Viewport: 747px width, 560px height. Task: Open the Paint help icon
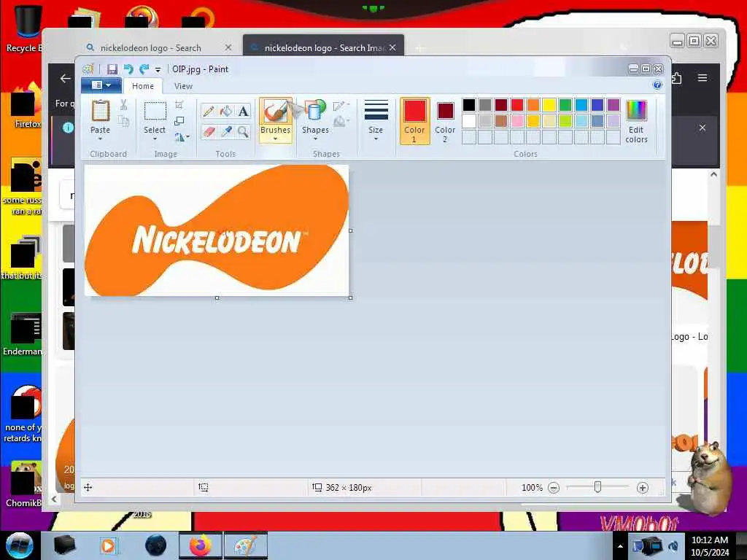tap(657, 85)
